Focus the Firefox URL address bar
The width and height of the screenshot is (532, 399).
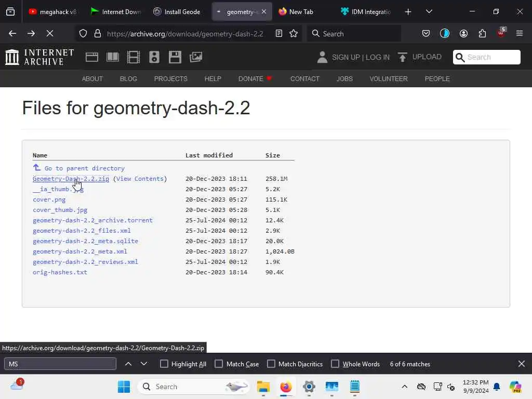click(185, 34)
